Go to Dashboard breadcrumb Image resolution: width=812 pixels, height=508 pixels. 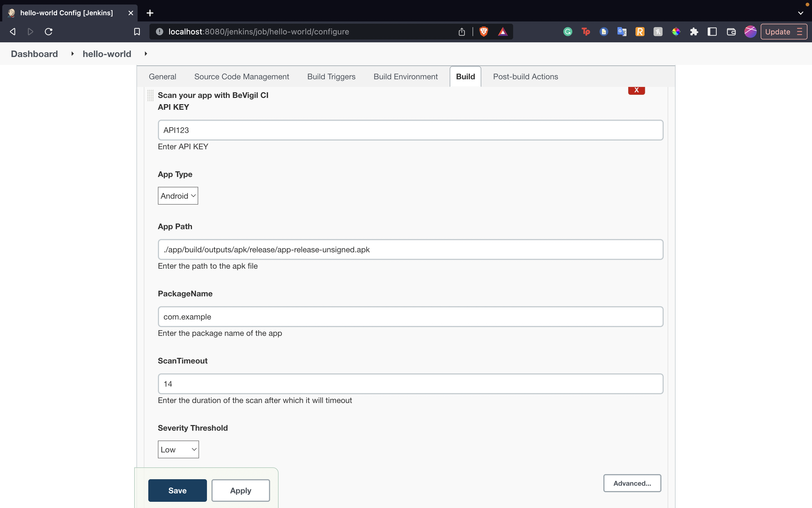(x=34, y=54)
